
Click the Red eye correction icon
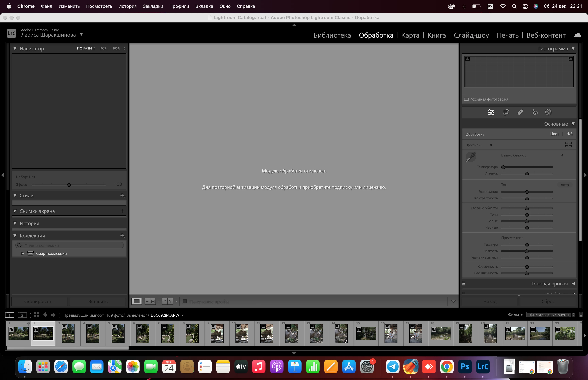[535, 112]
